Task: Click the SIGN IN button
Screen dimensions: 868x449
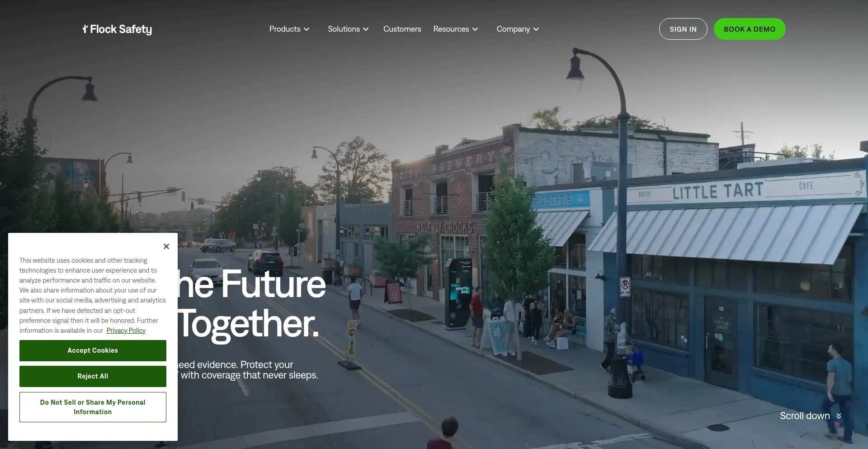Action: [x=683, y=29]
